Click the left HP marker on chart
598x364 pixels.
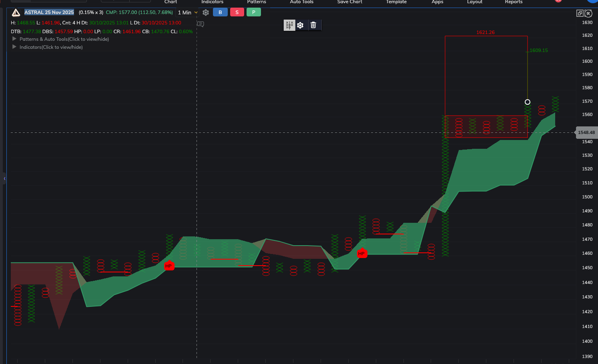point(169,266)
